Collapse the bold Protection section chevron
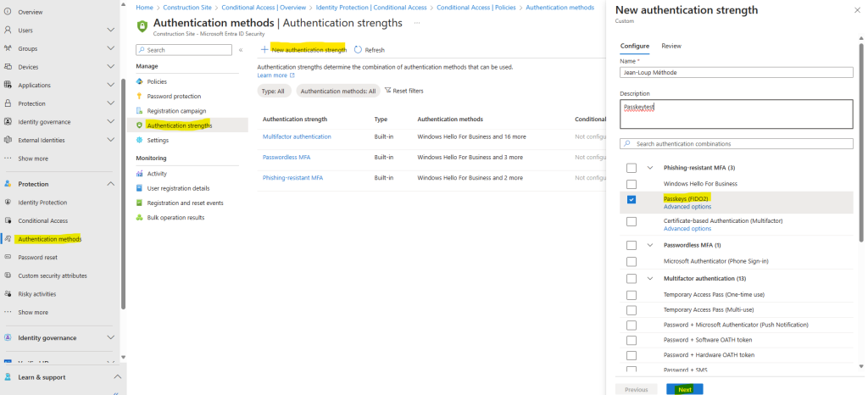This screenshot has height=395, width=868. point(111,184)
